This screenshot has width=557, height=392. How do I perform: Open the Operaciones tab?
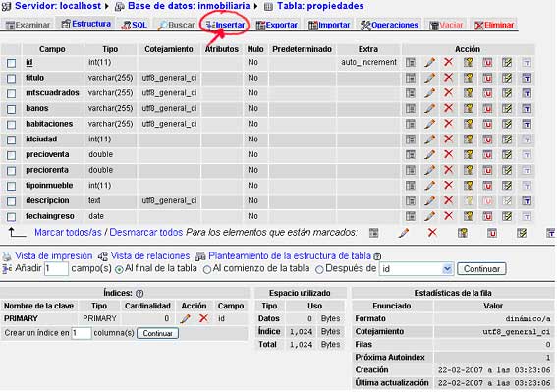coord(389,25)
